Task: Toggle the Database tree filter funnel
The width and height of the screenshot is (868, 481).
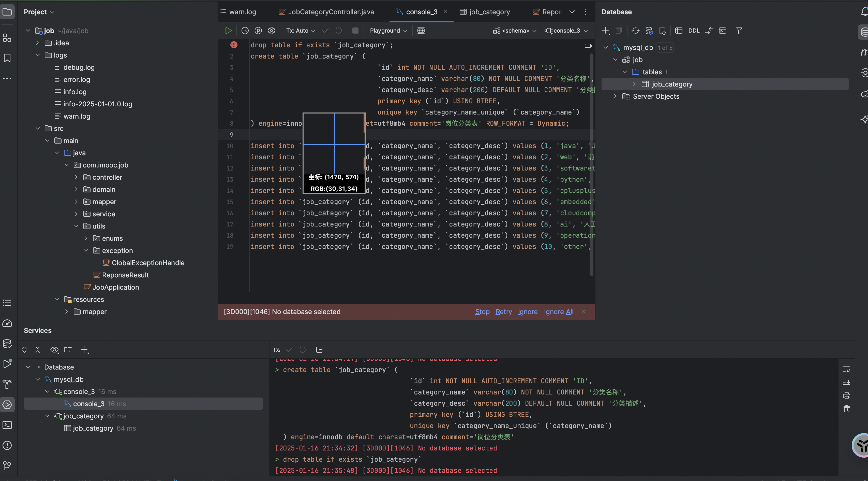Action: [739, 31]
